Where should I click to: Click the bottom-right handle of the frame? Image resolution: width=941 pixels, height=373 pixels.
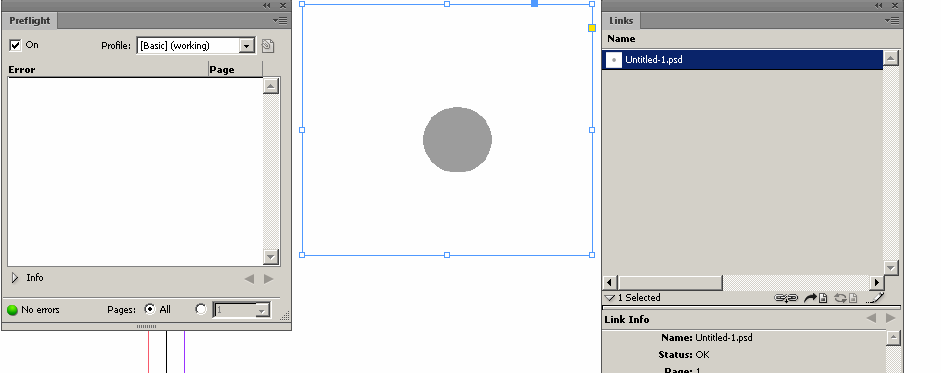592,255
